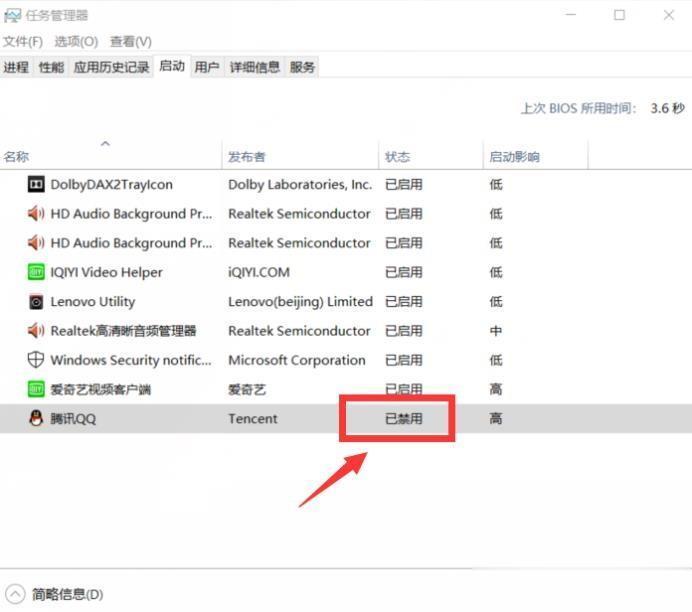Click the 低 impact of IQIYI Video Helper
This screenshot has width=692, height=612.
point(496,272)
